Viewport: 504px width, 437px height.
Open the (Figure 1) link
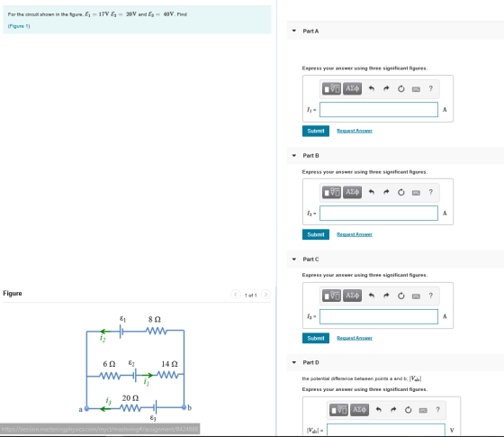[x=19, y=26]
